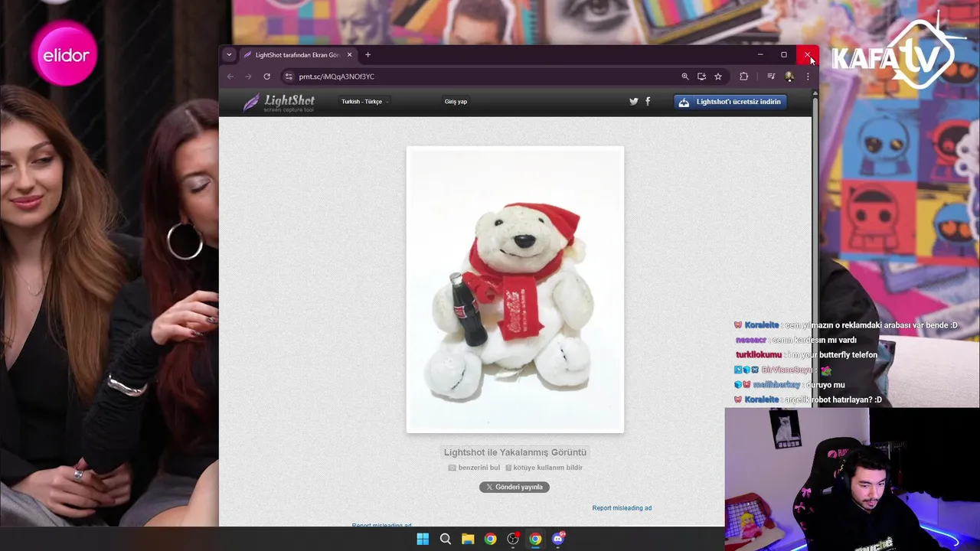
Task: Open the Windows Start menu
Action: (x=423, y=539)
